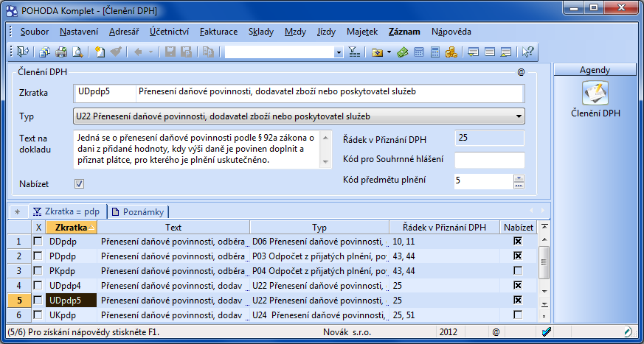
Task: Click the first save floppy disk icon
Action: coord(170,52)
